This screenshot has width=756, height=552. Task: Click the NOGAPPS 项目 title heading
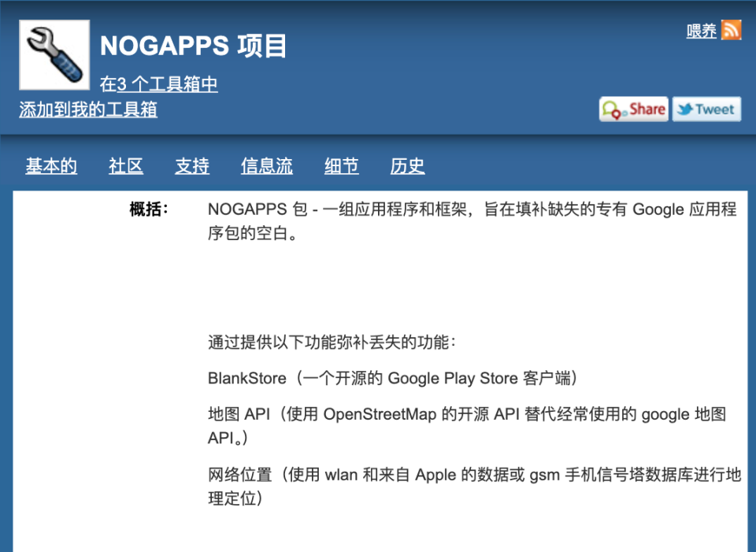[194, 46]
